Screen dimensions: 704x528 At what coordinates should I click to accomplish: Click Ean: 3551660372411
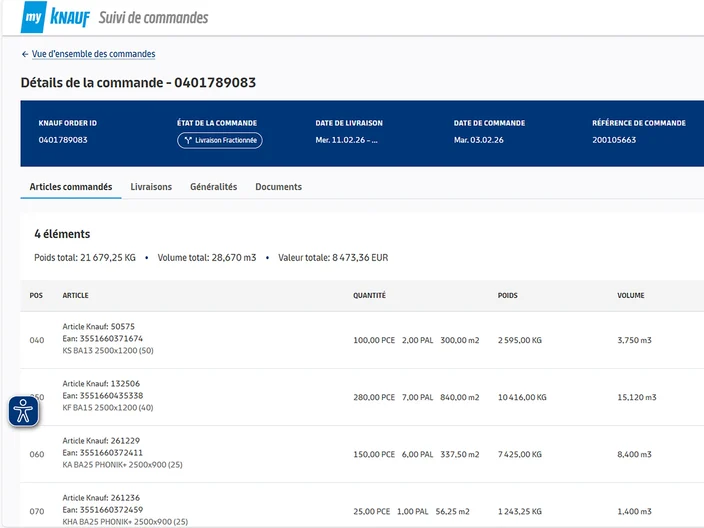tap(102, 453)
